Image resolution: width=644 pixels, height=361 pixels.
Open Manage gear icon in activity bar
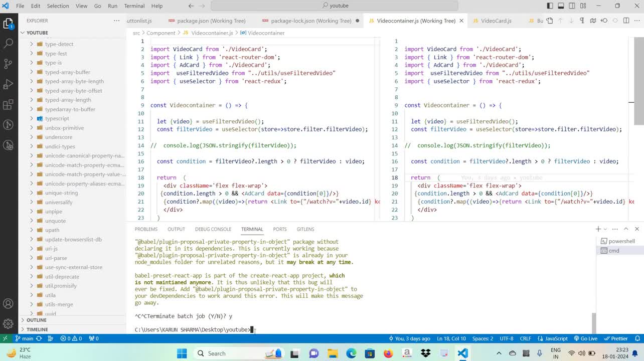tap(8, 323)
